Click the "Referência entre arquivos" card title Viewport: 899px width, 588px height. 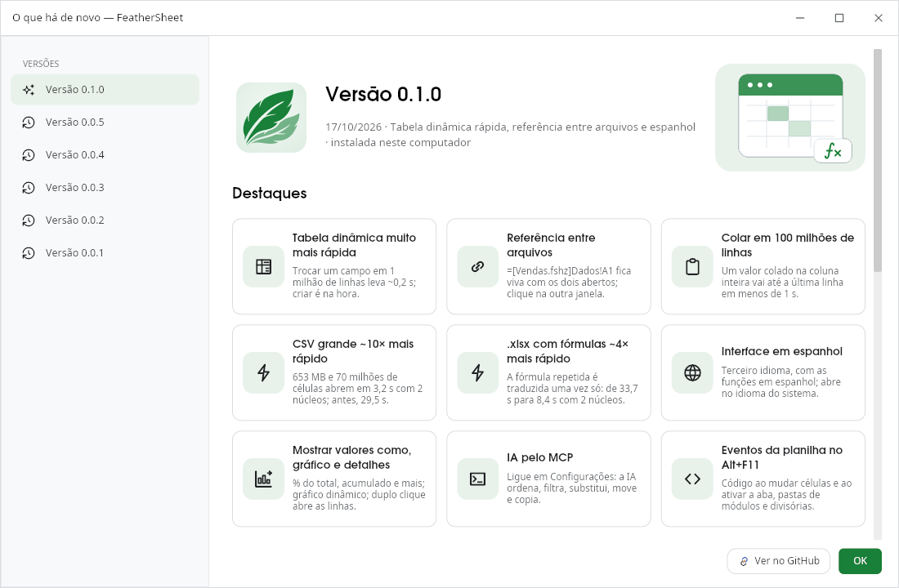[x=551, y=245]
